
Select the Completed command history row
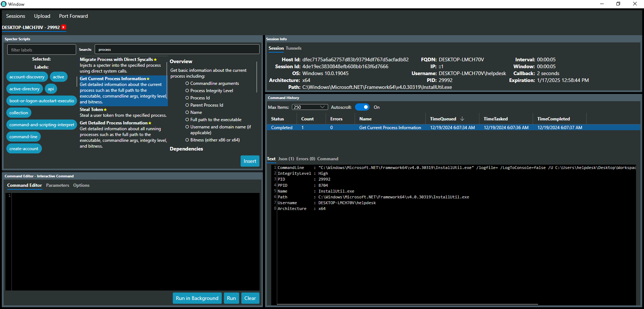point(453,128)
